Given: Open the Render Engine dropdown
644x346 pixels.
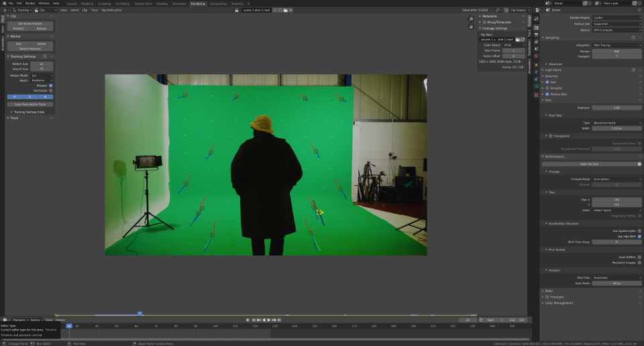Looking at the screenshot, I should [616, 17].
